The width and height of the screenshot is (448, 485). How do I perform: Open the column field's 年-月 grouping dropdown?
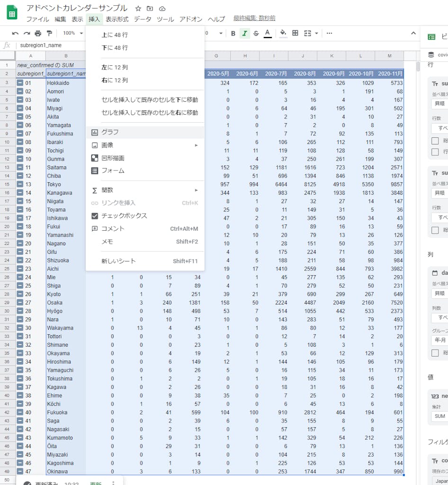[439, 340]
